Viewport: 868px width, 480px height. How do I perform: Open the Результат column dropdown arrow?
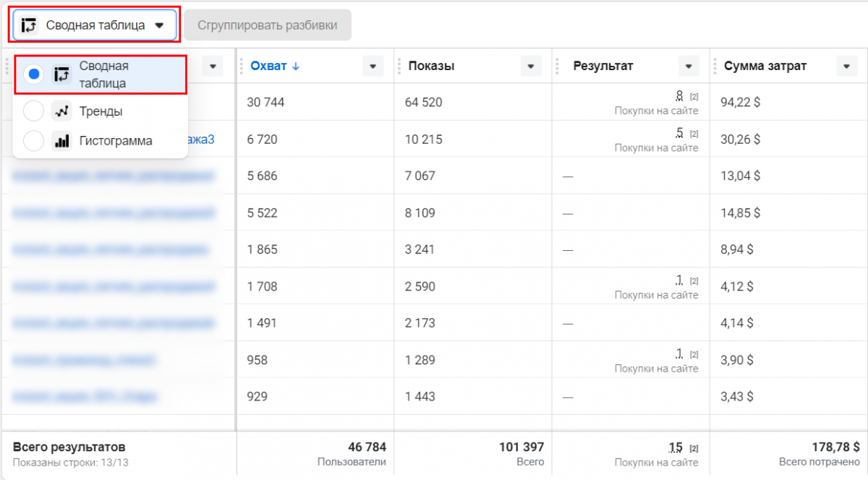pos(689,66)
